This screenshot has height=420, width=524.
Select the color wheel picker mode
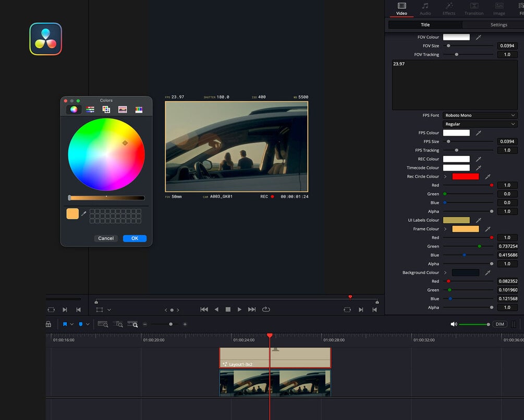pyautogui.click(x=74, y=110)
